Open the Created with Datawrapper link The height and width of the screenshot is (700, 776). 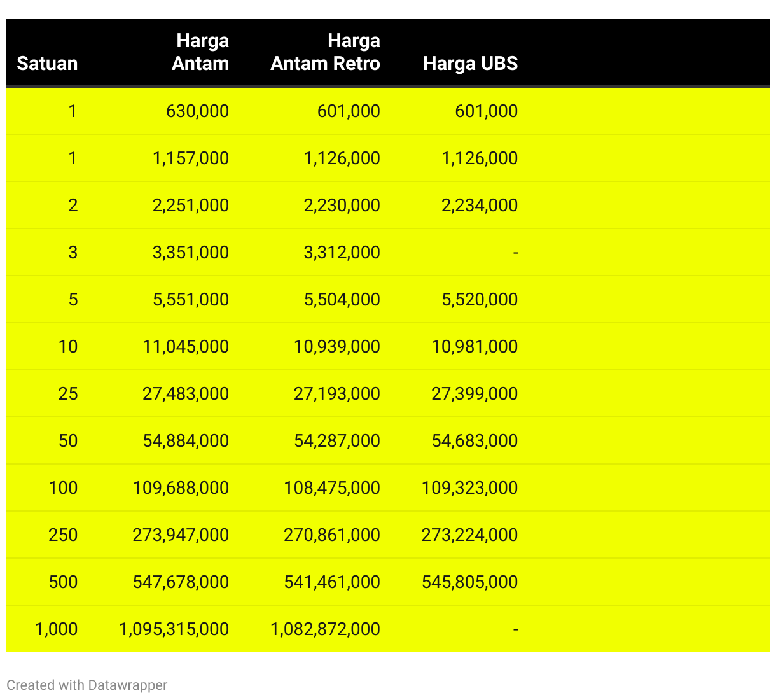pos(87,685)
